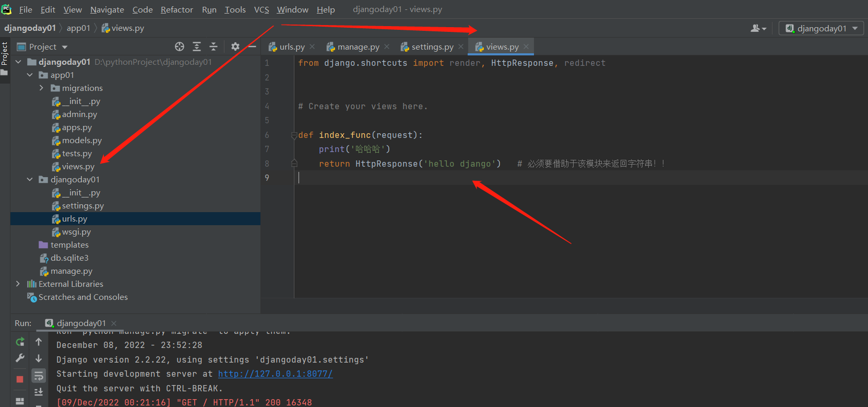868x407 pixels.
Task: Click views.py in the breadcrumb bar
Action: (x=123, y=28)
